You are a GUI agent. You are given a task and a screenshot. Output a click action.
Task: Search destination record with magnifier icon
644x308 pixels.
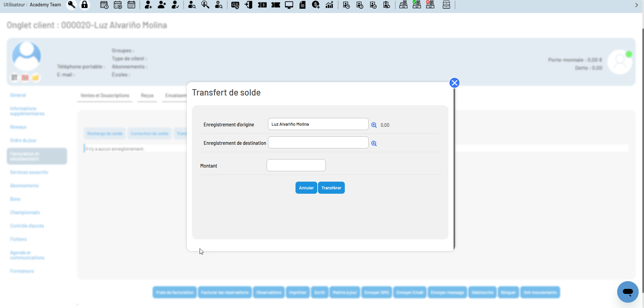pos(374,143)
